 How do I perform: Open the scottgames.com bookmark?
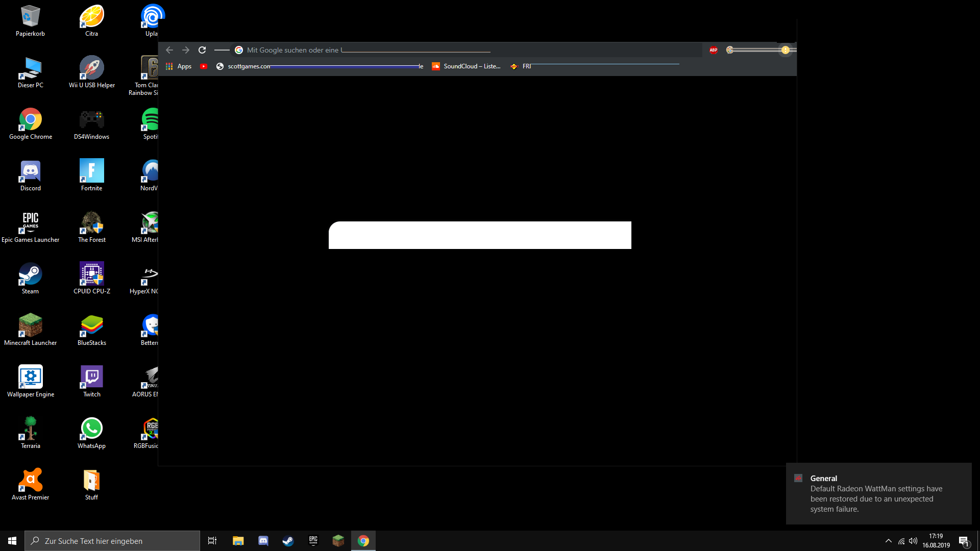pos(249,66)
